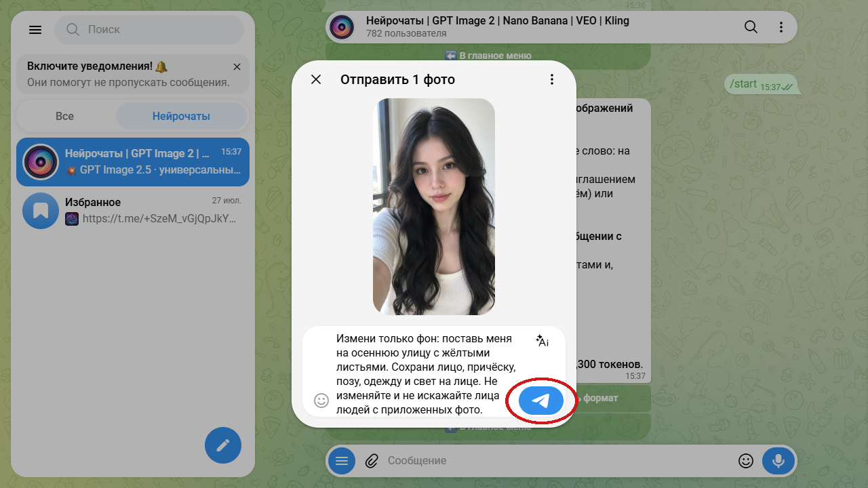Image resolution: width=868 pixels, height=488 pixels.
Task: Click the 27 июл. date label
Action: 226,201
